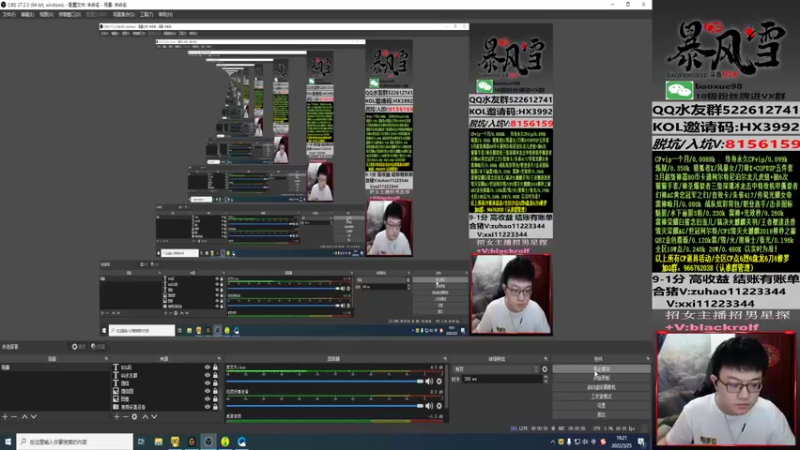Mute the second mixer channel speaker
Image resolution: width=800 pixels, height=450 pixels.
coord(430,406)
